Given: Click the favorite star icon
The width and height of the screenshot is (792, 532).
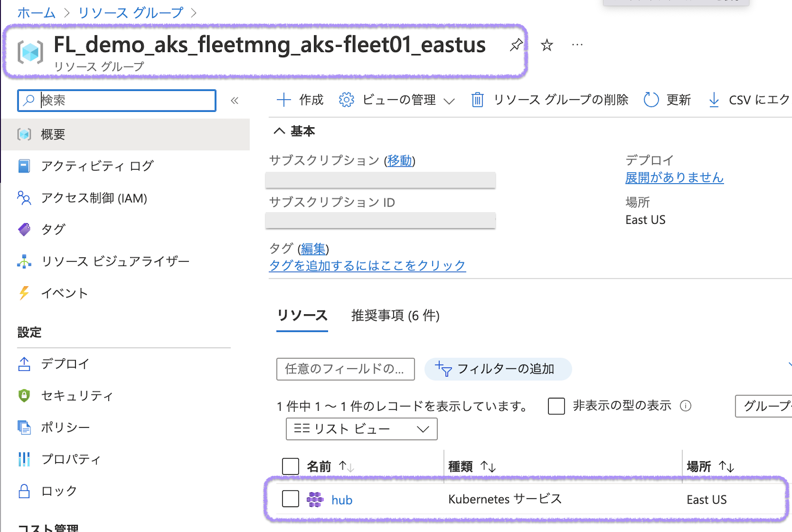Looking at the screenshot, I should click(546, 45).
